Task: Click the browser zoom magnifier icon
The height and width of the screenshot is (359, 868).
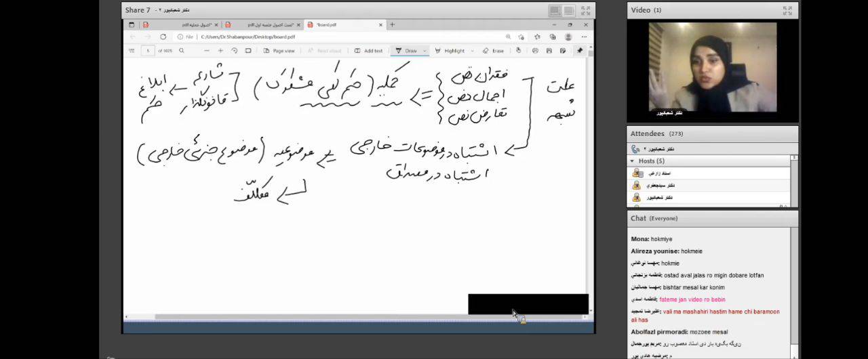Action: (x=508, y=37)
